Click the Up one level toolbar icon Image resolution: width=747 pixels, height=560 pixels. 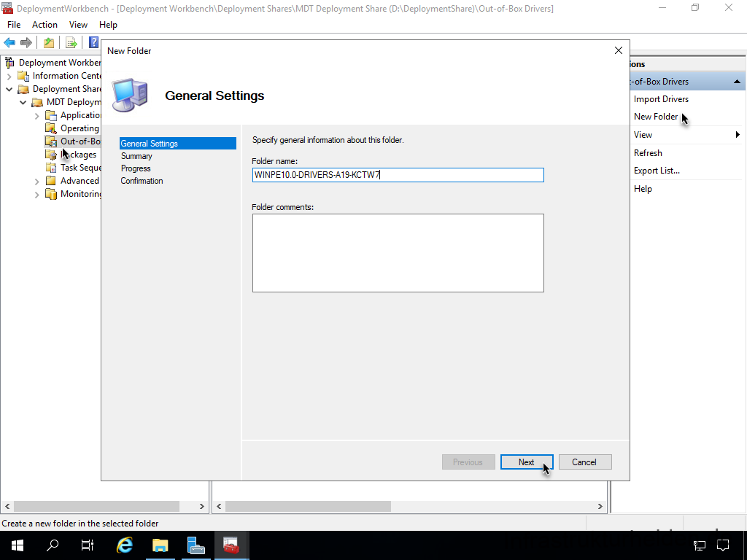pyautogui.click(x=49, y=42)
